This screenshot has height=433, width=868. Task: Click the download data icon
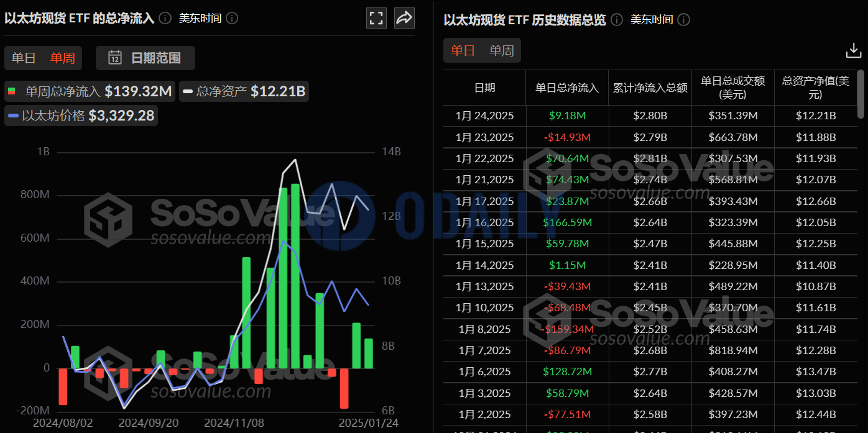tap(854, 51)
